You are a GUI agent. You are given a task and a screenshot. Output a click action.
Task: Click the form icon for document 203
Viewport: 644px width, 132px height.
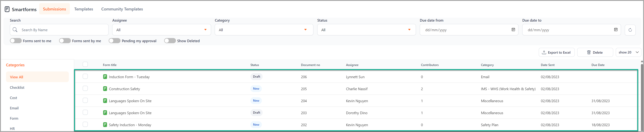(105, 113)
